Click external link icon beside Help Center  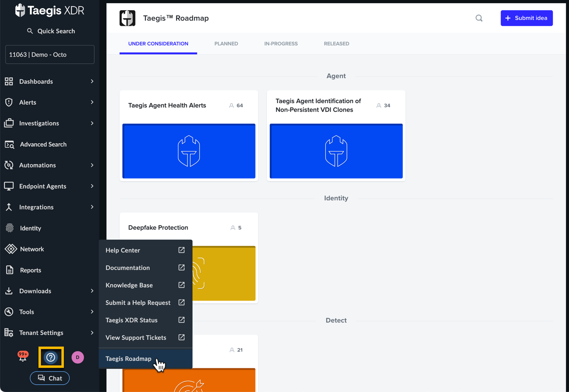(182, 250)
